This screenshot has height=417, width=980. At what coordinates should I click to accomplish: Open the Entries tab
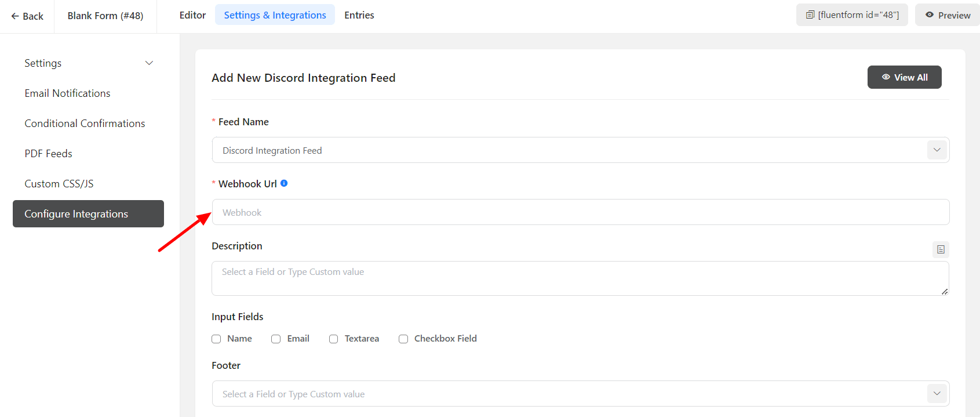[359, 15]
